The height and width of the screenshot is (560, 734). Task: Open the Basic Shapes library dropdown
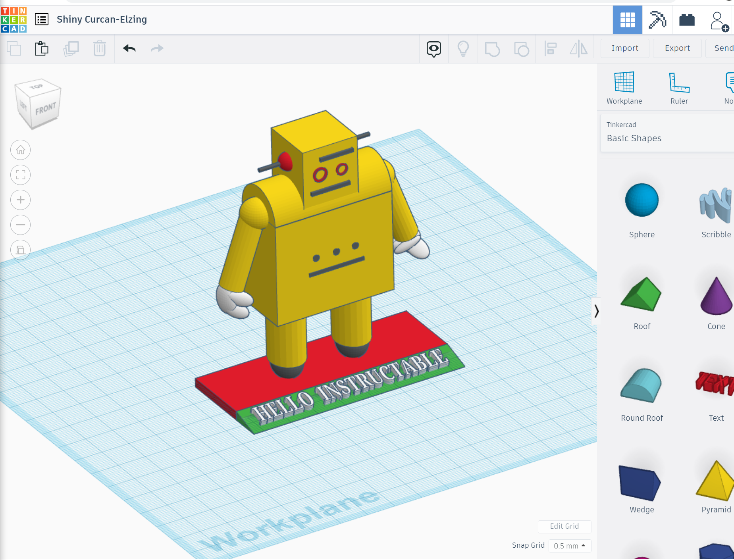667,133
